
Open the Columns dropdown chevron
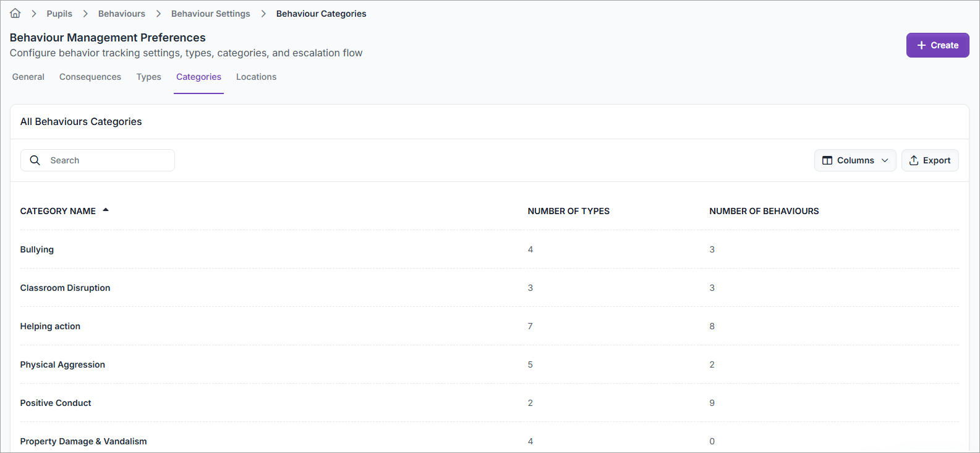(885, 160)
